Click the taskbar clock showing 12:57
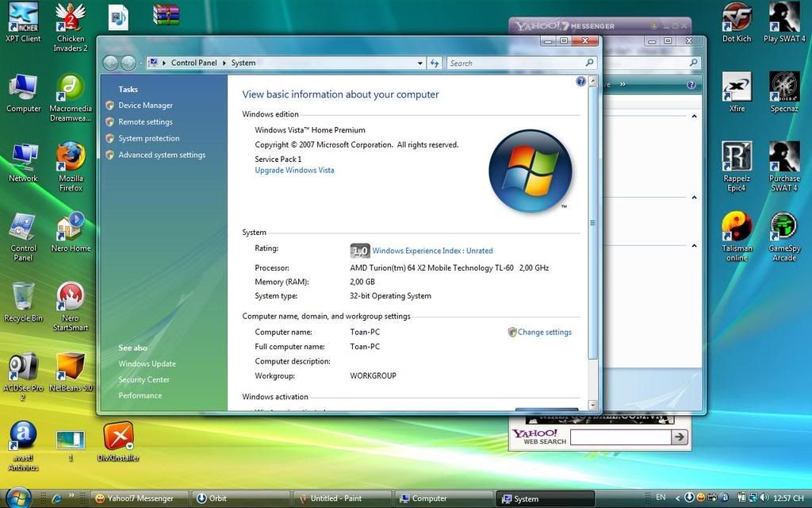The height and width of the screenshot is (508, 812). (788, 498)
